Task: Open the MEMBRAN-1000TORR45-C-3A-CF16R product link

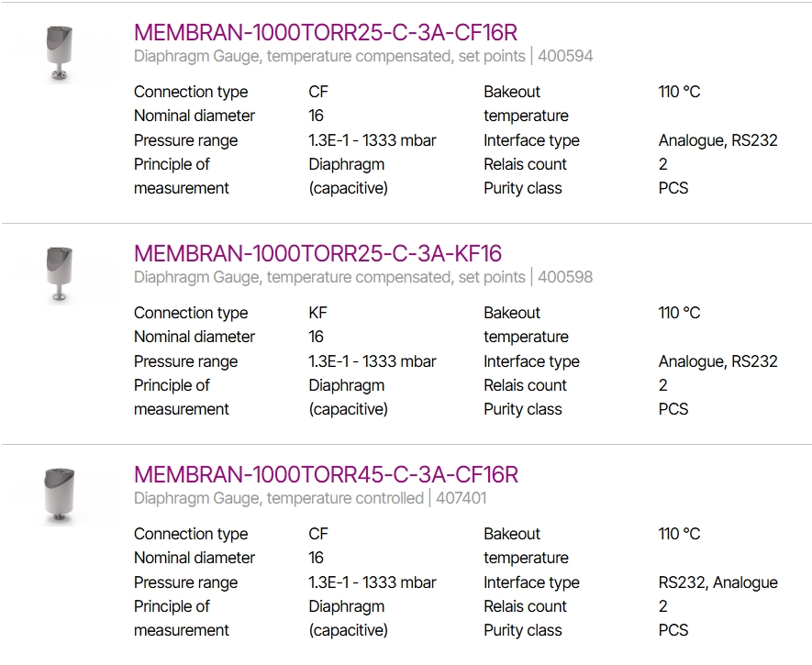Action: tap(326, 474)
